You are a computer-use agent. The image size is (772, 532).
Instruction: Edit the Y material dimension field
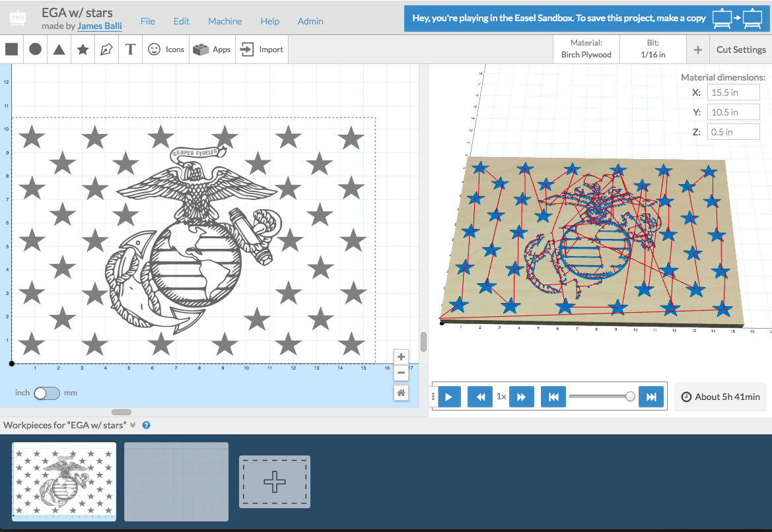coord(733,112)
